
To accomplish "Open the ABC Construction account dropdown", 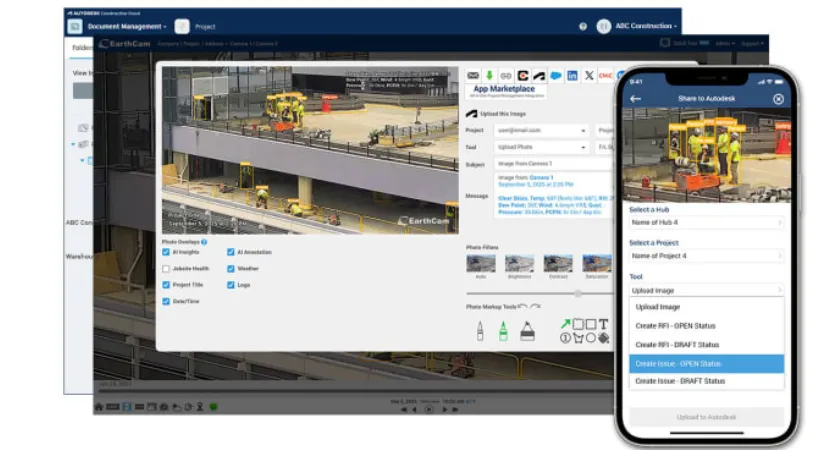I will (646, 26).
